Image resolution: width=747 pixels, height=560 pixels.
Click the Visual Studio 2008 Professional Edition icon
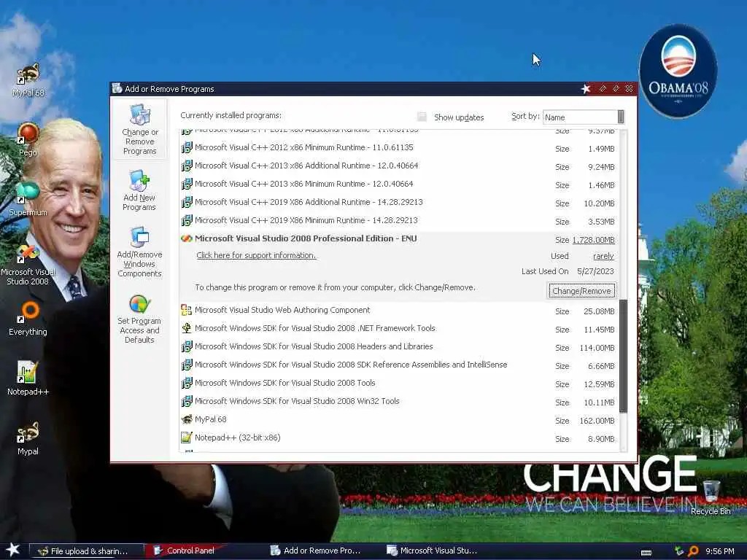[x=186, y=238]
